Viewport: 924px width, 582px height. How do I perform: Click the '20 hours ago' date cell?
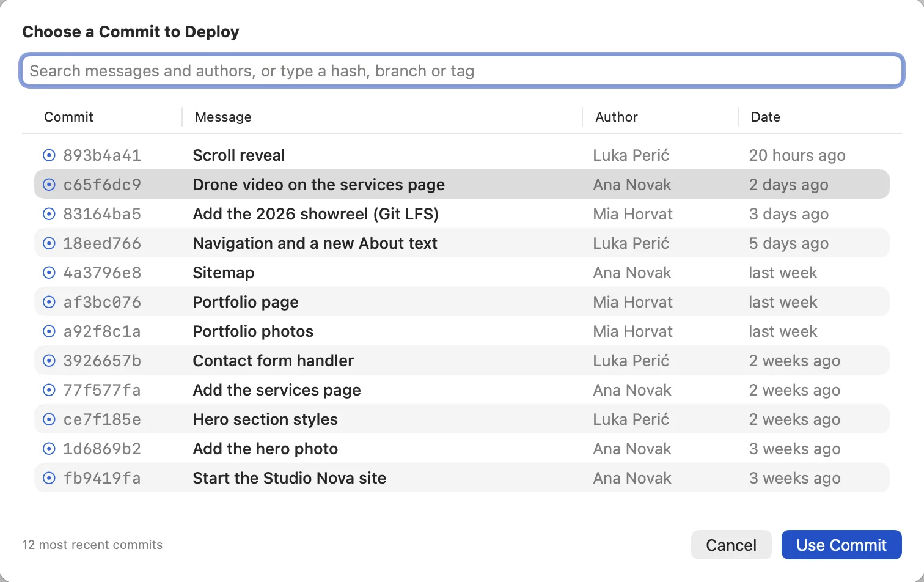(797, 155)
